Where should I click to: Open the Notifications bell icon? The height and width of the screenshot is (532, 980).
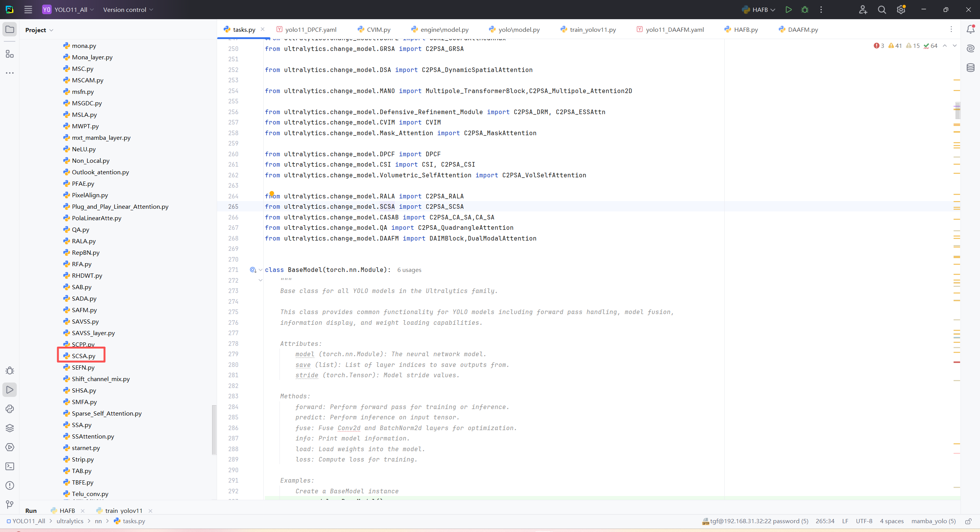pos(970,29)
